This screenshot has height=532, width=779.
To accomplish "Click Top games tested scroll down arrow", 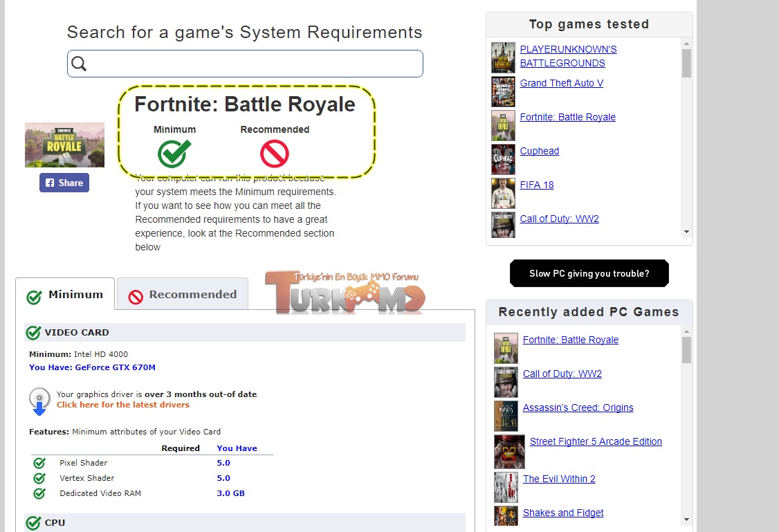I will pyautogui.click(x=686, y=232).
